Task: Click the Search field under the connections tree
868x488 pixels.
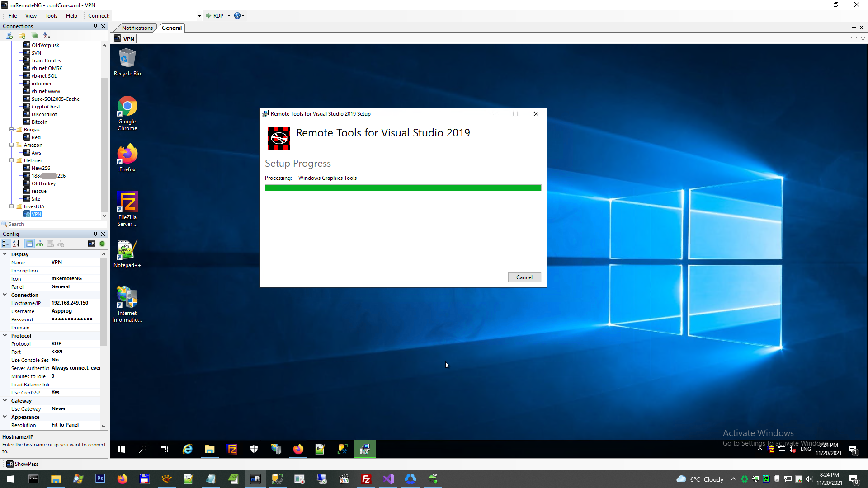Action: [x=54, y=224]
